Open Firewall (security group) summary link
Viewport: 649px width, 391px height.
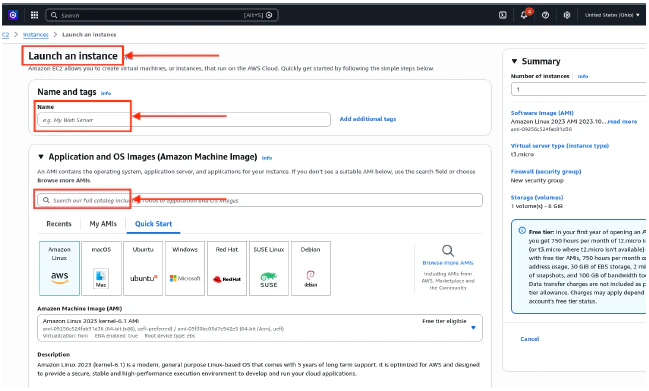point(546,172)
